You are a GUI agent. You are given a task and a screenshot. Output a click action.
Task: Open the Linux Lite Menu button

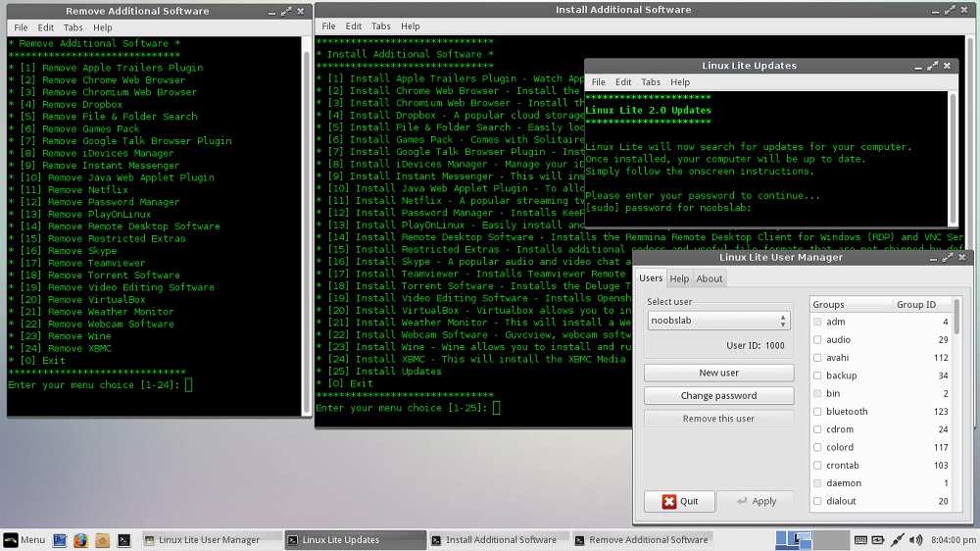(24, 540)
